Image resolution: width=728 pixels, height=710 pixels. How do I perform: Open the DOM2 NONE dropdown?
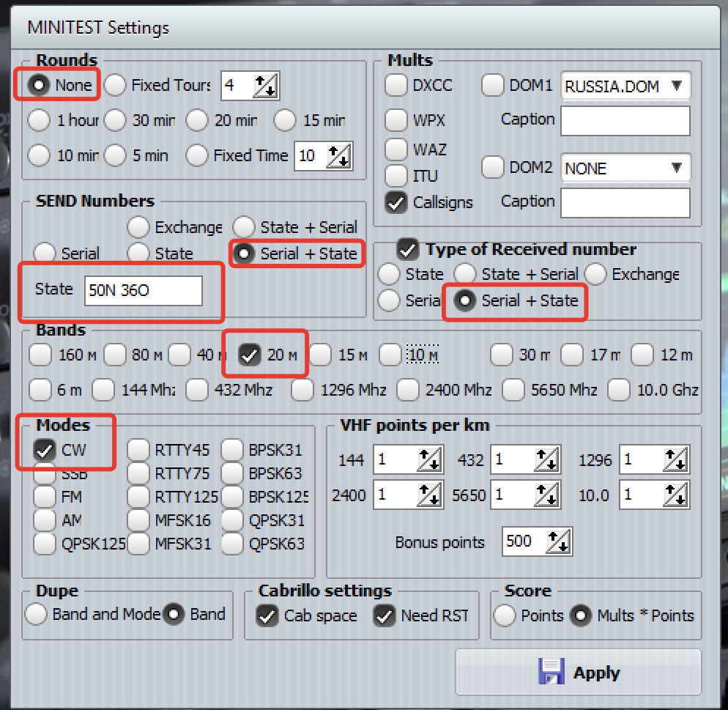tap(625, 168)
